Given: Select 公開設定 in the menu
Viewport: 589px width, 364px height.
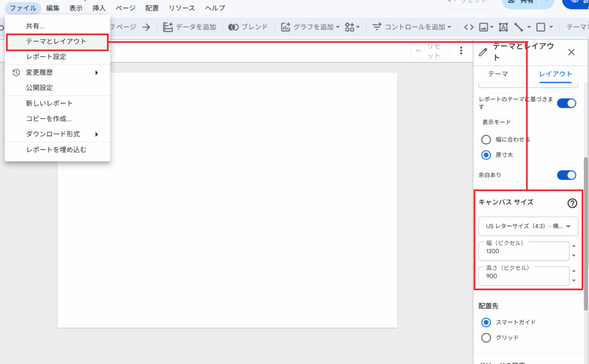Looking at the screenshot, I should (58, 87).
